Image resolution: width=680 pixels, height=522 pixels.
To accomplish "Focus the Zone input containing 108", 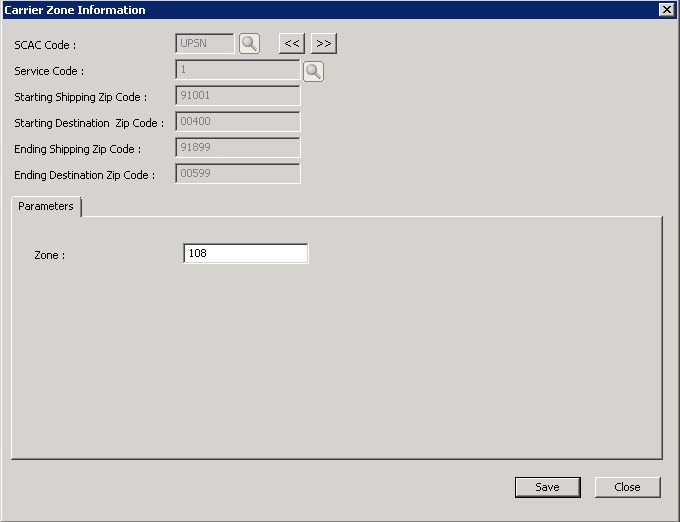I will coord(246,254).
